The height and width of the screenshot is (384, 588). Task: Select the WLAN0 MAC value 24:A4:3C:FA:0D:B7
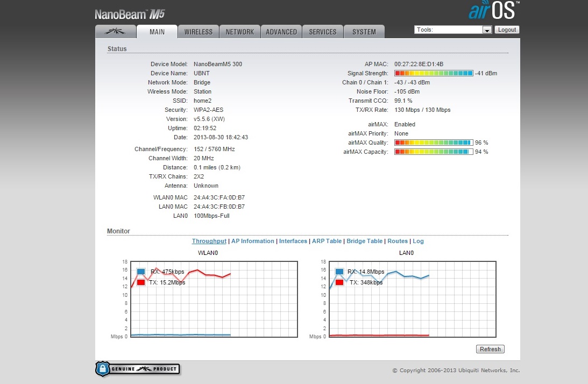(219, 197)
